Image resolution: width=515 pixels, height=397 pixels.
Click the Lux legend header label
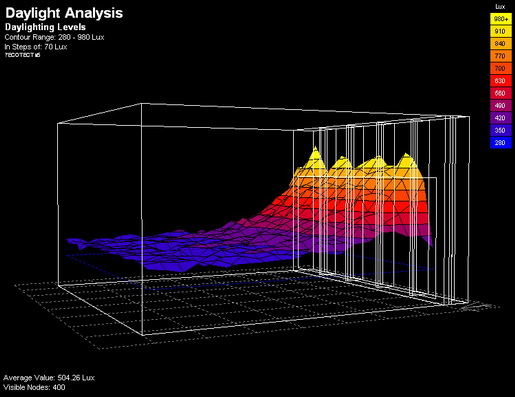coord(500,7)
